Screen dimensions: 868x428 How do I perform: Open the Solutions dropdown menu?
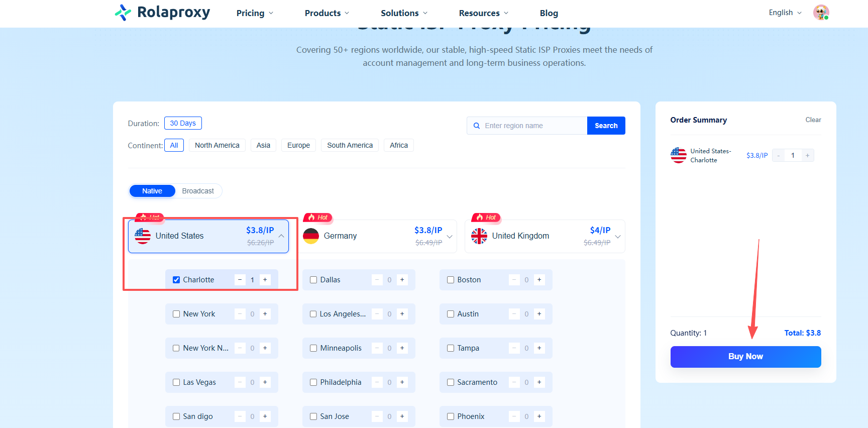coord(404,13)
